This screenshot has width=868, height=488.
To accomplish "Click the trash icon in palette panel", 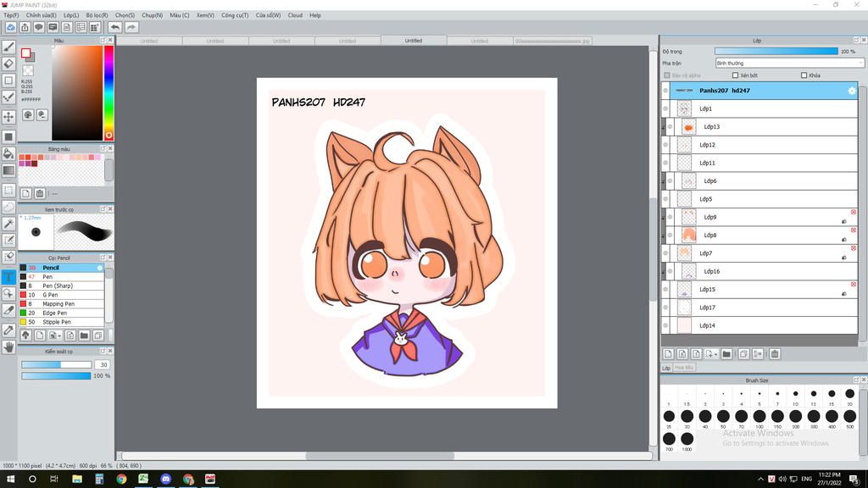I will [39, 194].
